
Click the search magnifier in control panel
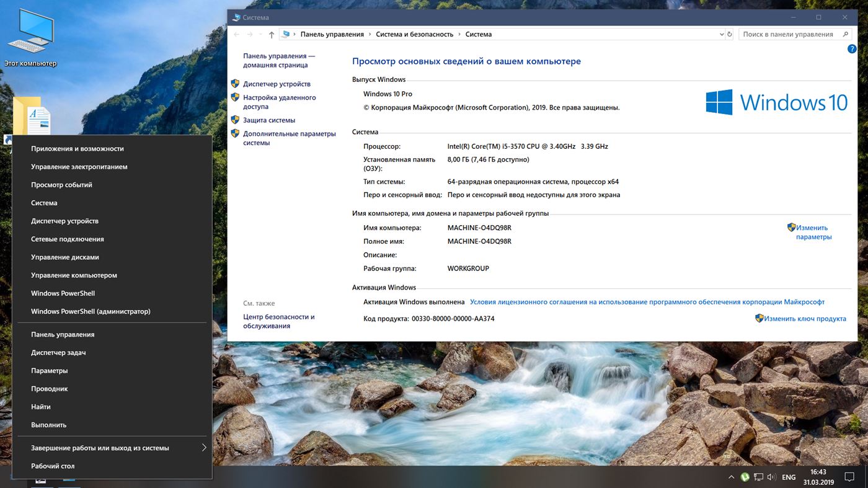(845, 35)
